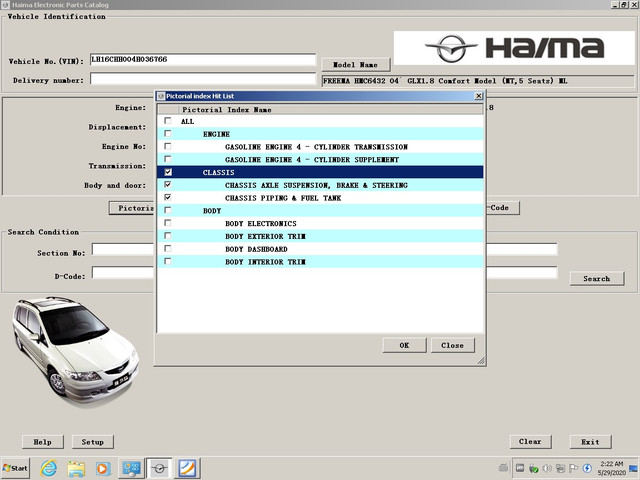Click the volume speaker tray icon
Screen dimensions: 640x480
[547, 468]
